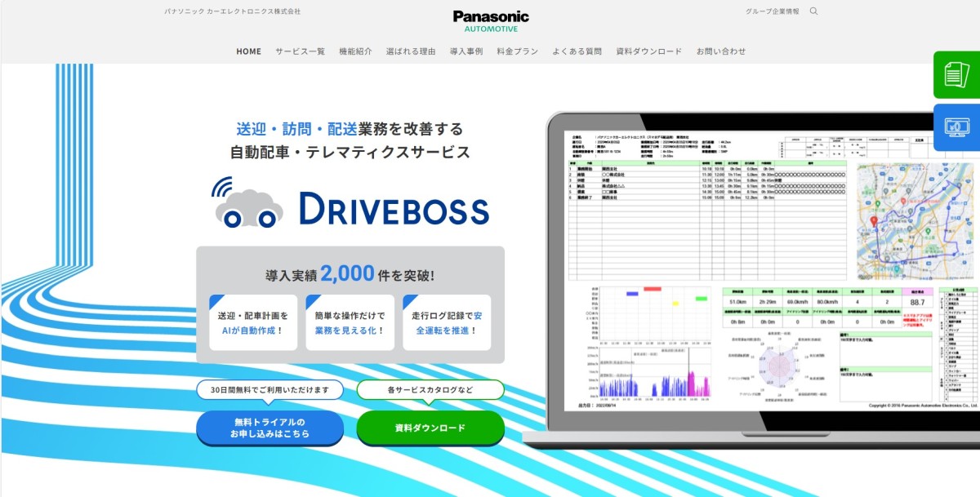Open よくある質問 page

(x=577, y=51)
